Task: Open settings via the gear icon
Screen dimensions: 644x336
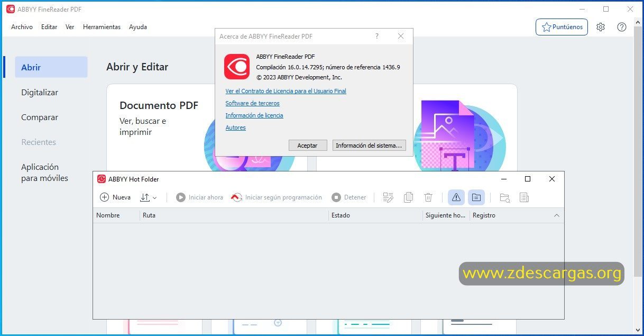Action: [601, 27]
